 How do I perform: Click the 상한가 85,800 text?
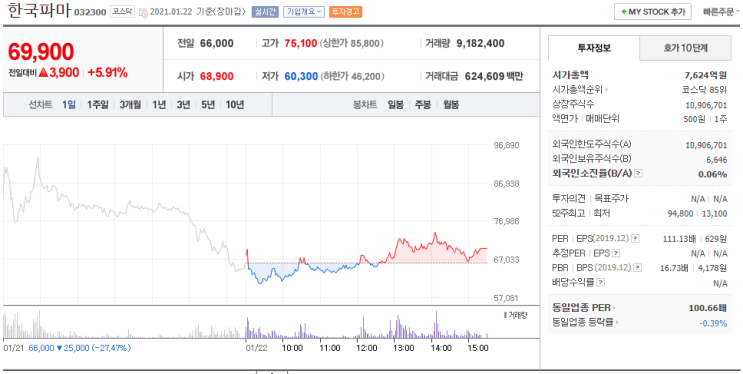click(352, 44)
